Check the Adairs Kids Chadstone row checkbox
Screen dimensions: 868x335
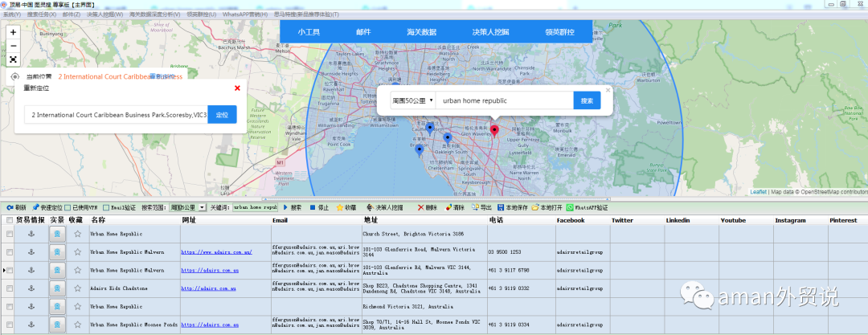[9, 288]
